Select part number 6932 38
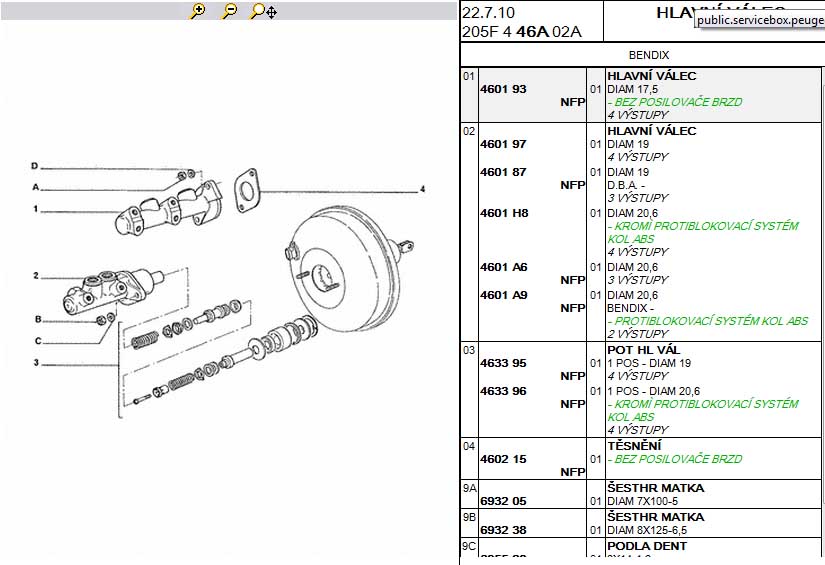The width and height of the screenshot is (825, 565). coord(503,530)
